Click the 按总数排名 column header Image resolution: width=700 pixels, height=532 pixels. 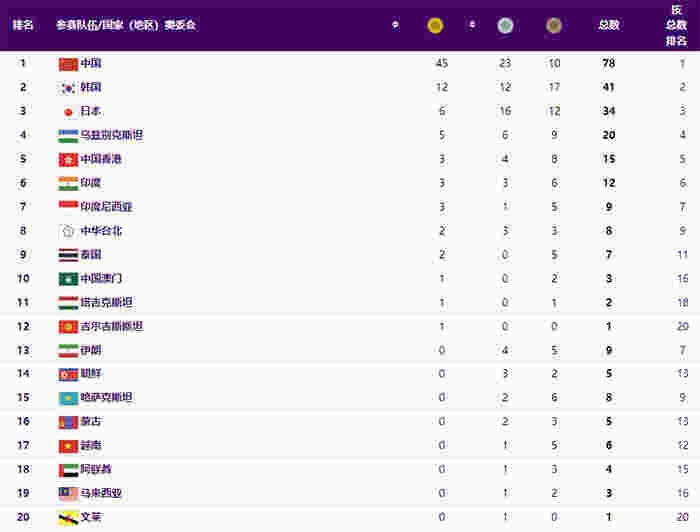click(676, 25)
